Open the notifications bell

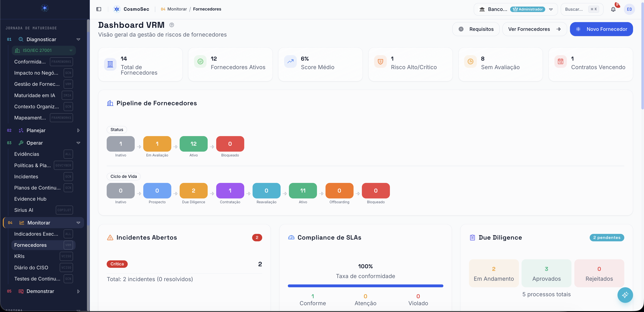point(613,9)
